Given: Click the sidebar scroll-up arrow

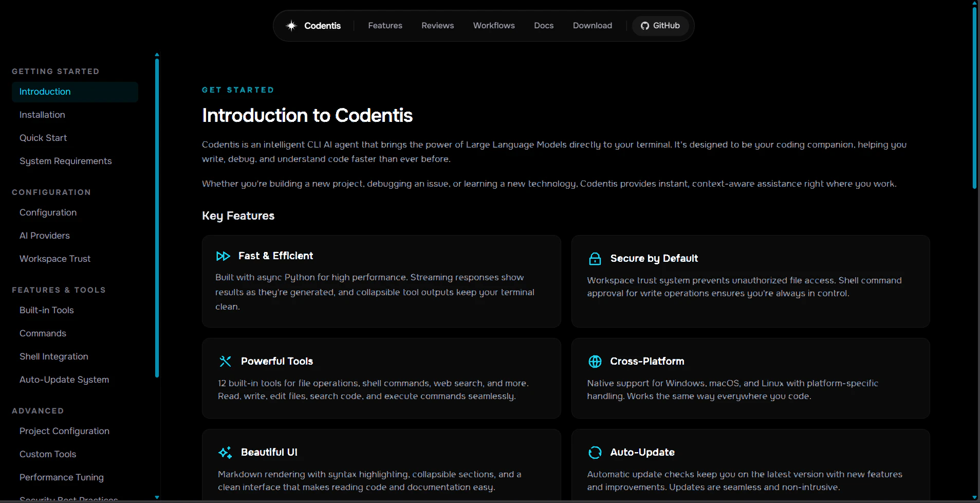Looking at the screenshot, I should (157, 55).
